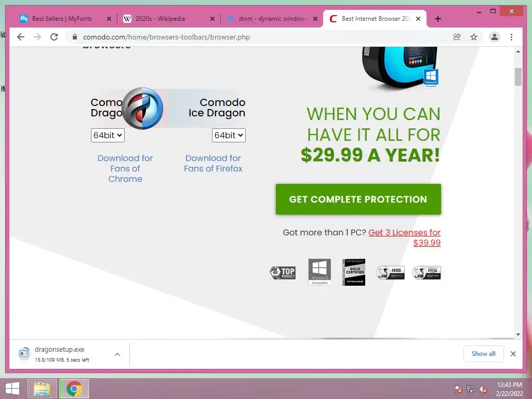Click the muted volume tray icon

pyautogui.click(x=483, y=389)
